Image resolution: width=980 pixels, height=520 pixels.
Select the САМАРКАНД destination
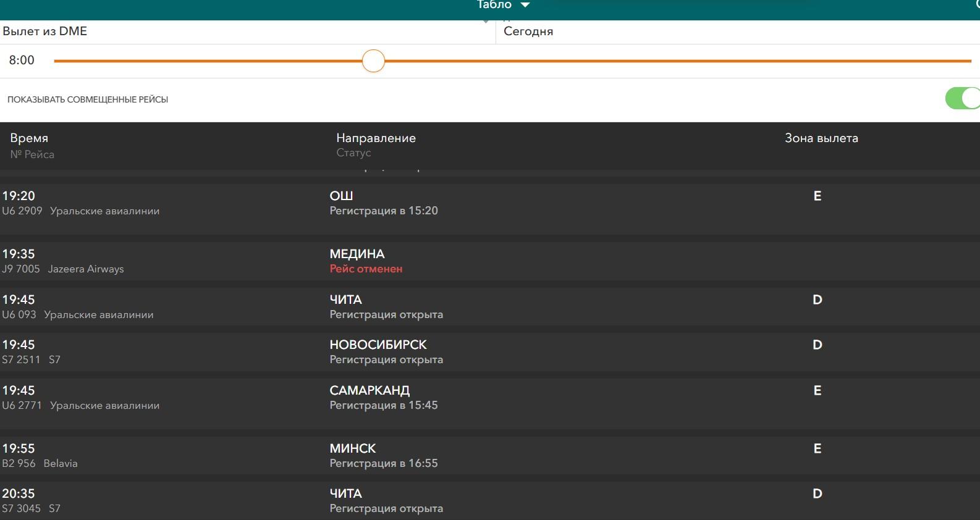pyautogui.click(x=370, y=390)
